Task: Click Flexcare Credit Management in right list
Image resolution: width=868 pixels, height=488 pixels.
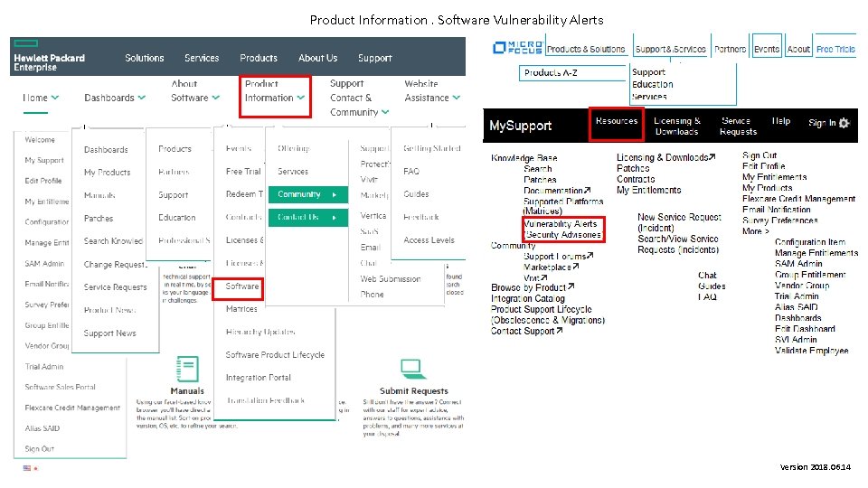Action: pos(798,199)
